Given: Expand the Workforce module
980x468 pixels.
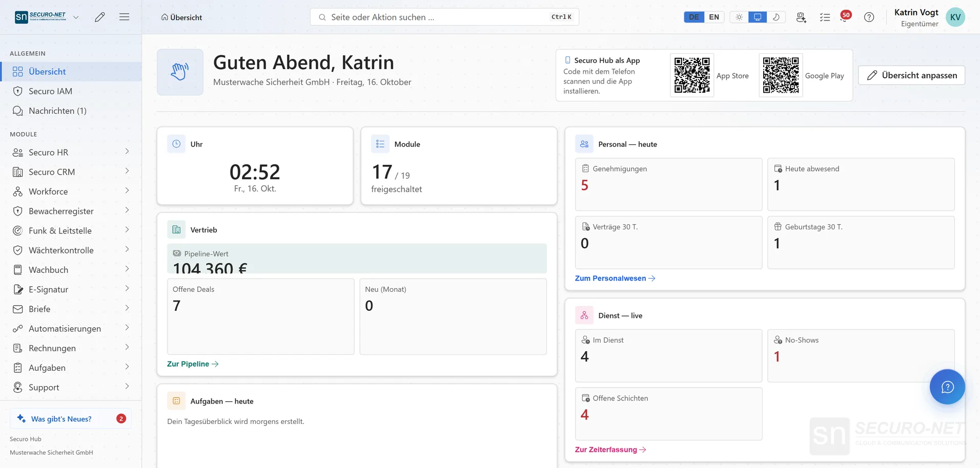Looking at the screenshot, I should coord(127,190).
